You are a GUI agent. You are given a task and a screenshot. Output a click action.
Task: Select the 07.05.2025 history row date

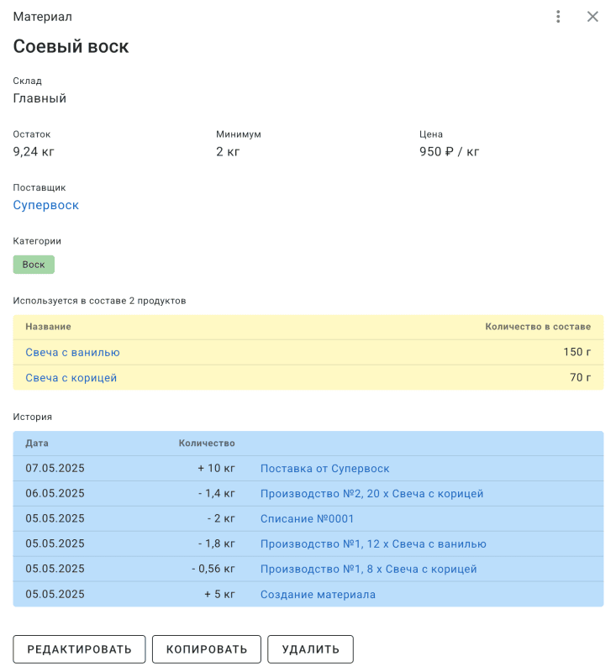(x=55, y=469)
